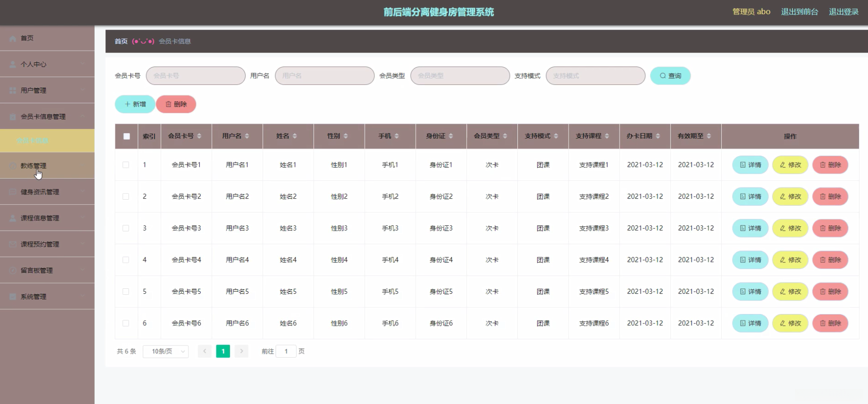Click the 身份证6 table cell

(441, 323)
